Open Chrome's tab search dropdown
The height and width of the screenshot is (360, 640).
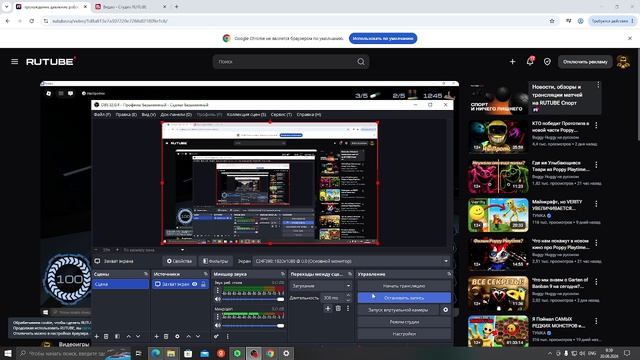7,7
